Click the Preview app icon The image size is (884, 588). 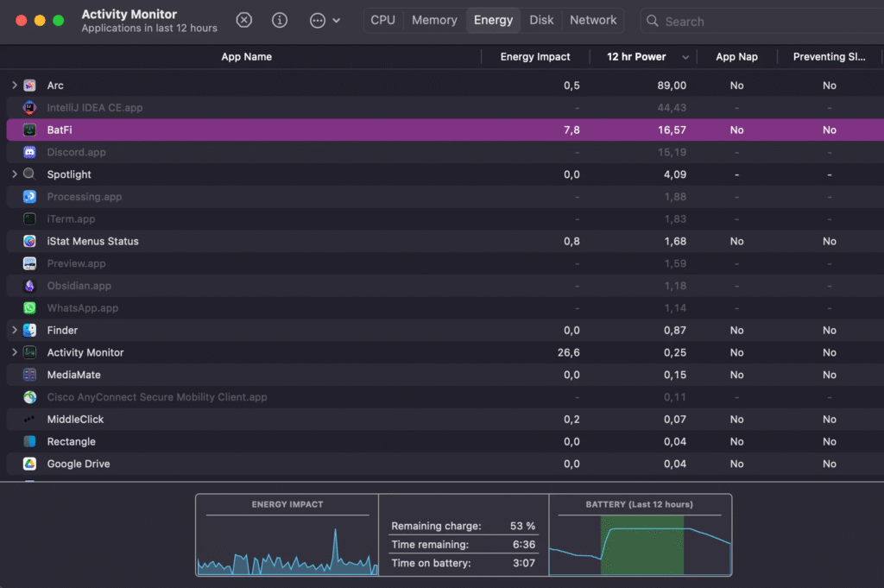pyautogui.click(x=29, y=263)
